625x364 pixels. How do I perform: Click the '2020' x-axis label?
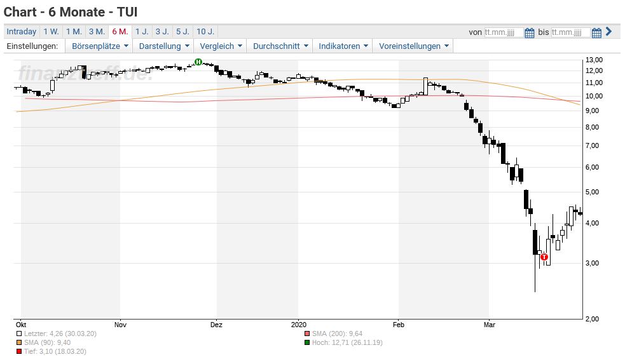point(299,325)
